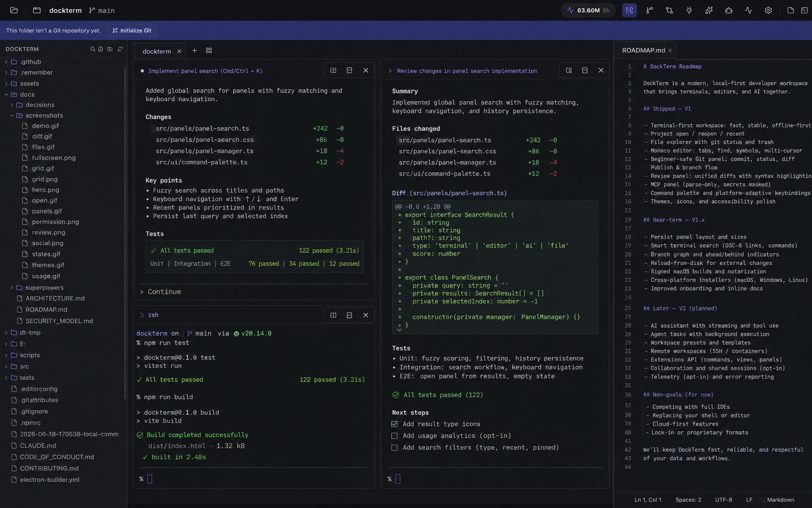Viewport: 812px width, 508px height.
Task: Click the Ln 1, Col 1 status item
Action: point(648,500)
